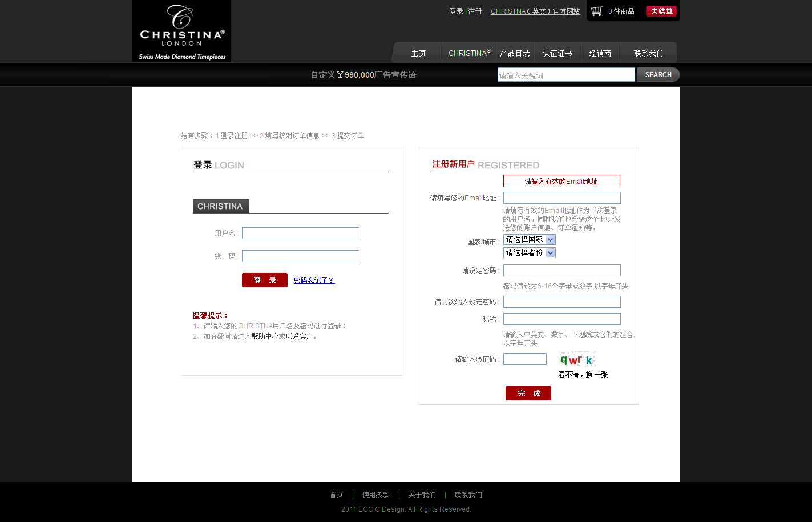The height and width of the screenshot is (522, 812).
Task: Open the 产品目录 product catalog menu
Action: tap(515, 53)
